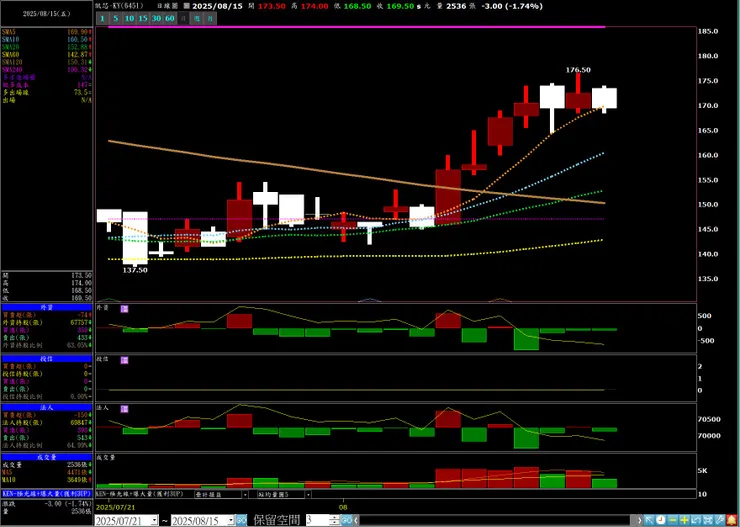The height and width of the screenshot is (527, 740).
Task: Click the MA10 volume row
Action: [47, 480]
